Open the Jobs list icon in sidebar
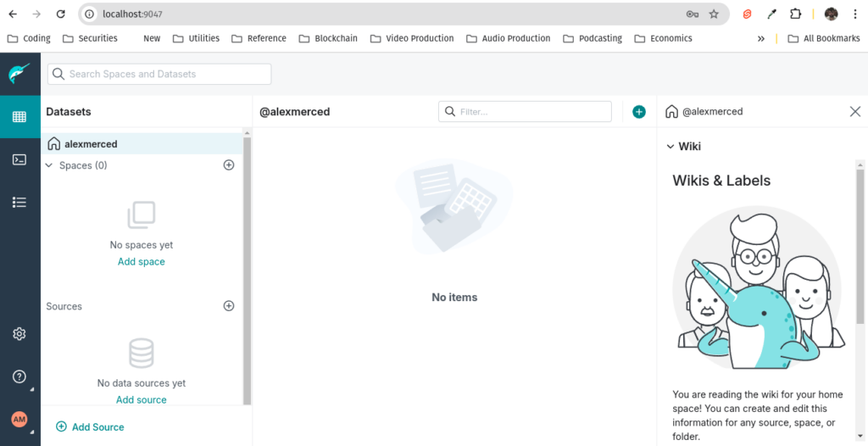Viewport: 868px width, 446px height. point(19,202)
